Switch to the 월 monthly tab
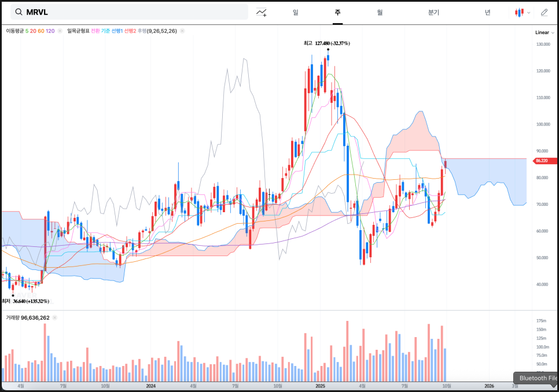 [380, 12]
